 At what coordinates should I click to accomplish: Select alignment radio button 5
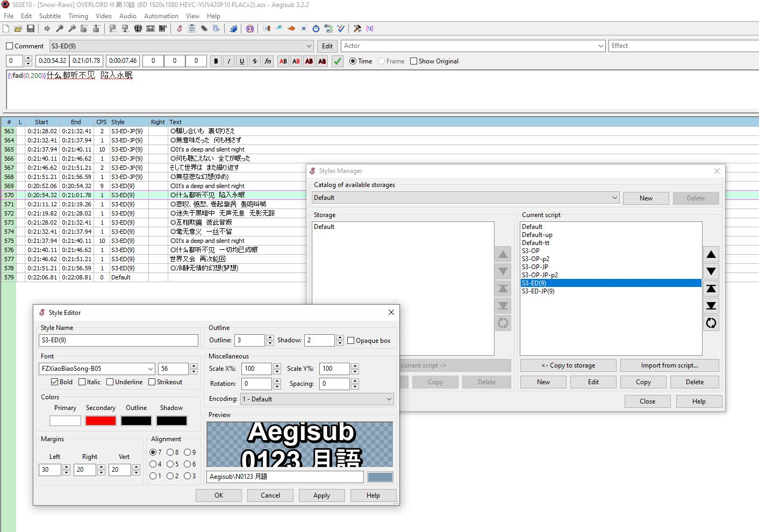170,464
